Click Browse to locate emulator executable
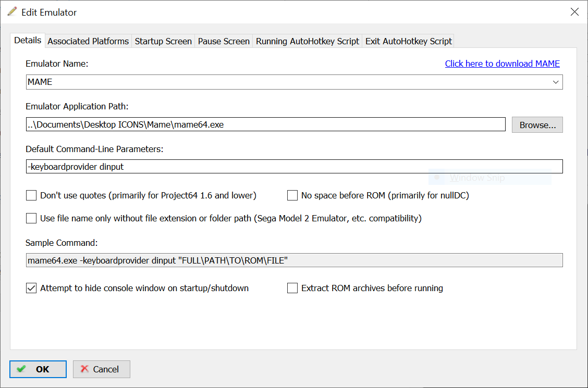Image resolution: width=588 pixels, height=388 pixels. pyautogui.click(x=537, y=124)
